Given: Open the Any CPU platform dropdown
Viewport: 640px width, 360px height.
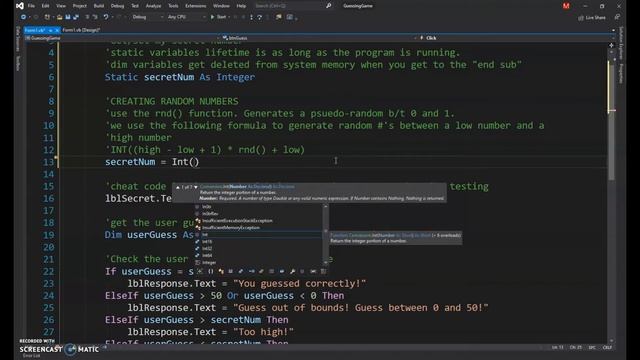Looking at the screenshot, I should pos(186,17).
